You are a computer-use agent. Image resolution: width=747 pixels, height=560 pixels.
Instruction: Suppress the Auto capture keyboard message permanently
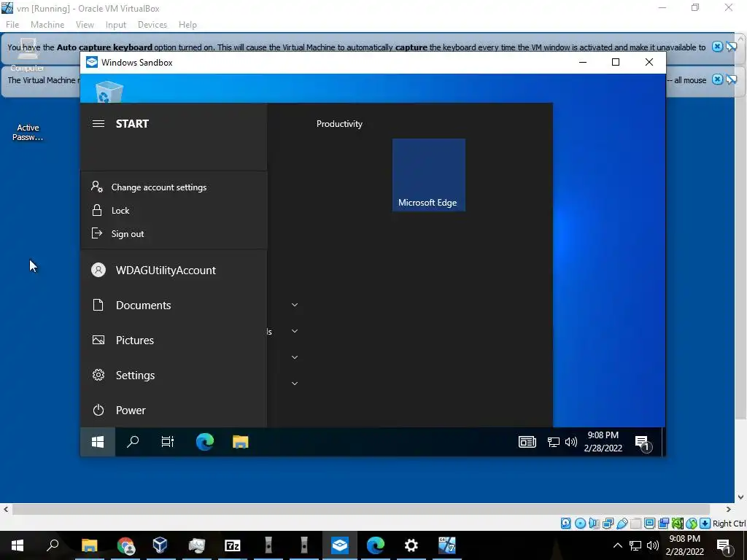point(732,47)
